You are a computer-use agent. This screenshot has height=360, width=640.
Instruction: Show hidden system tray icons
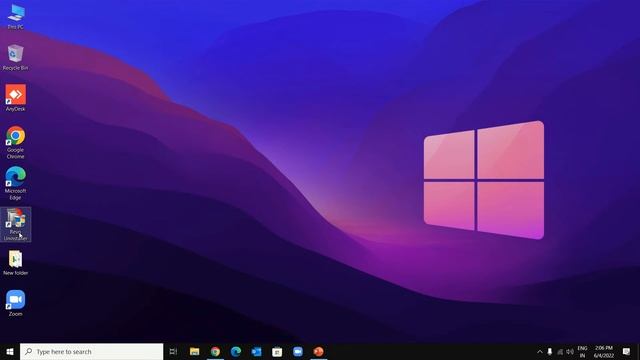coord(540,351)
